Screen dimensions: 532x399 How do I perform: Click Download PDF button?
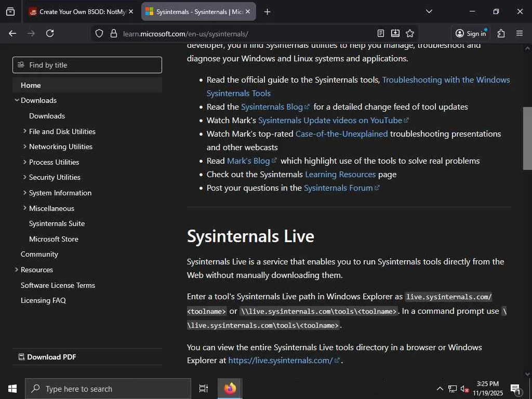47,357
